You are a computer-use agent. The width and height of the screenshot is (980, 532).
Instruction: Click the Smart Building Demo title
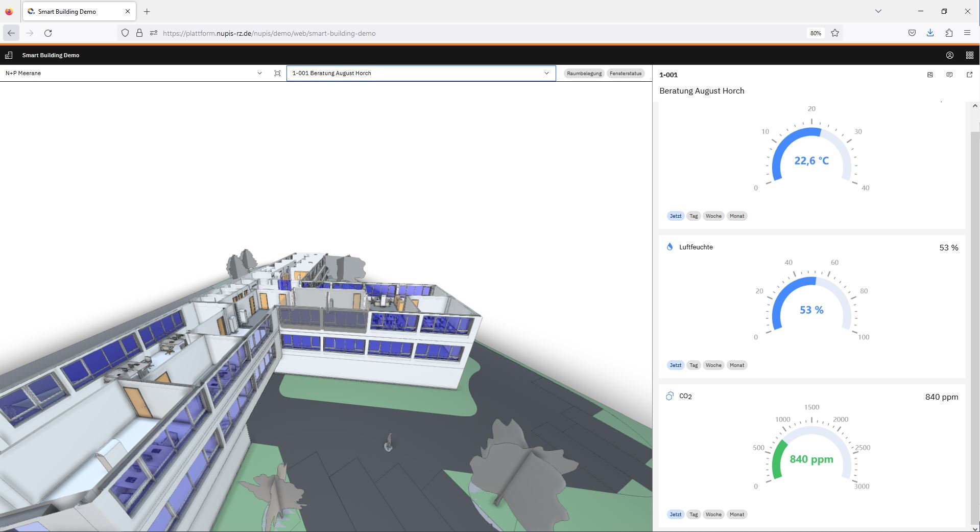click(51, 55)
